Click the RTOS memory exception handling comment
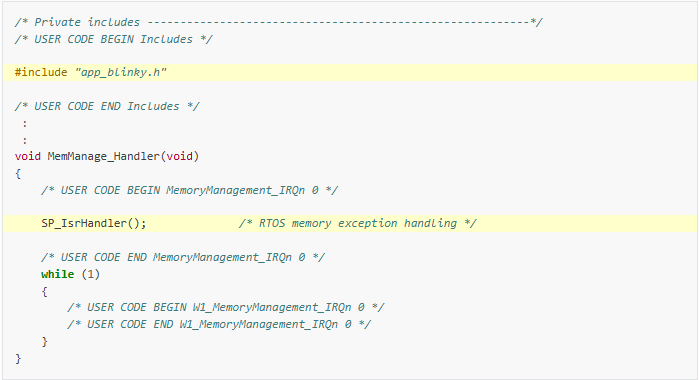This screenshot has width=699, height=380. click(x=358, y=223)
